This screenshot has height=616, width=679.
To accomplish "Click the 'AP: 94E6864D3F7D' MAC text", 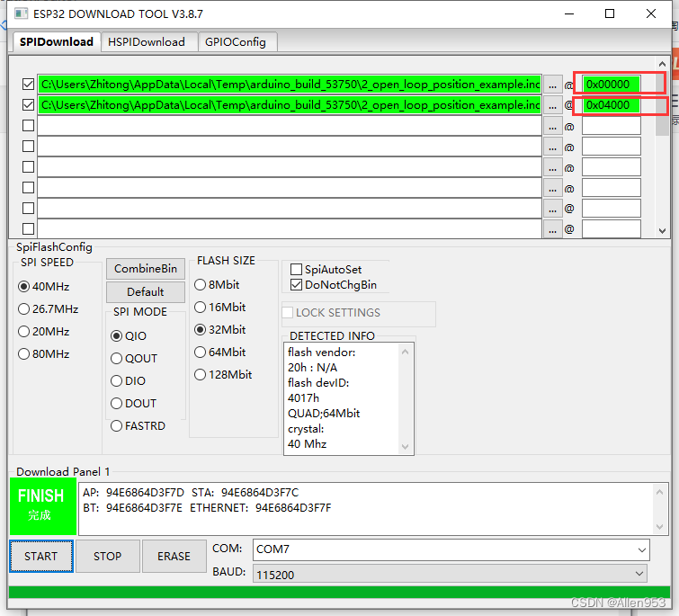I will coord(133,493).
